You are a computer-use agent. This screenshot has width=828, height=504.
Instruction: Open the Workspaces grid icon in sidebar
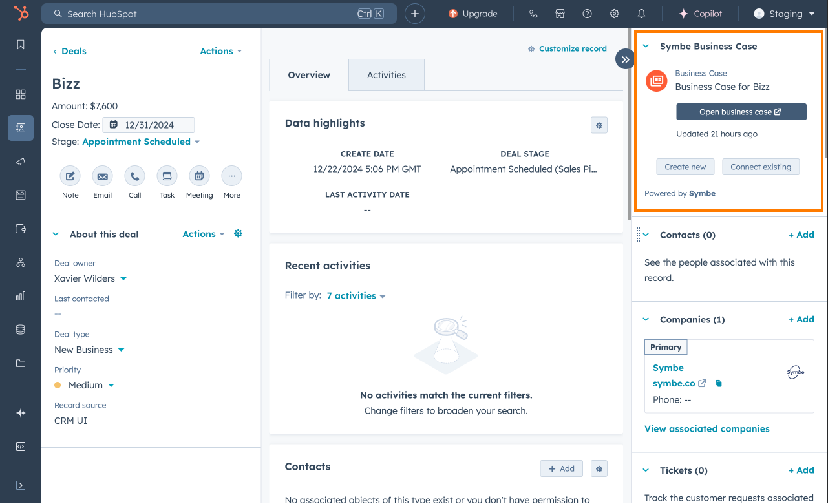[x=21, y=94]
